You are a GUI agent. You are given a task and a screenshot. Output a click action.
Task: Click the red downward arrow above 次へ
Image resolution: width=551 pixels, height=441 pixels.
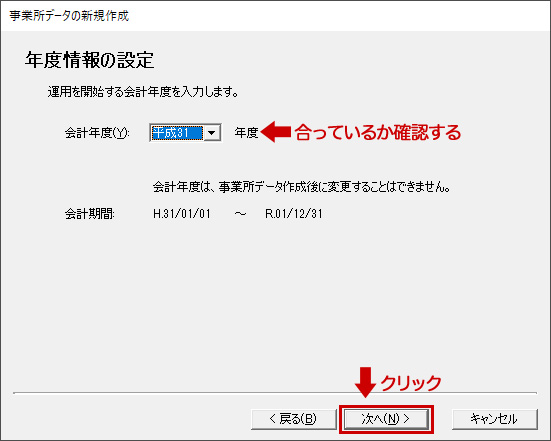[x=365, y=382]
